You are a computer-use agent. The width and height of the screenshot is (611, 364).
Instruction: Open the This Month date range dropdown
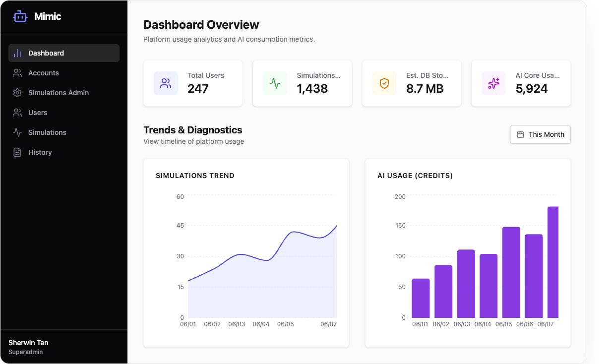(x=540, y=134)
